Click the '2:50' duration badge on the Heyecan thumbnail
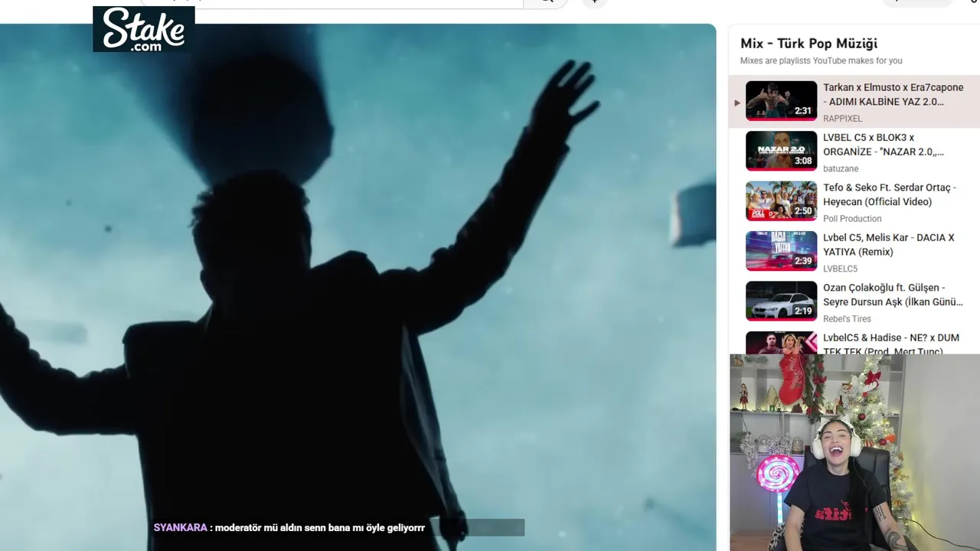This screenshot has width=980, height=551. pyautogui.click(x=802, y=211)
